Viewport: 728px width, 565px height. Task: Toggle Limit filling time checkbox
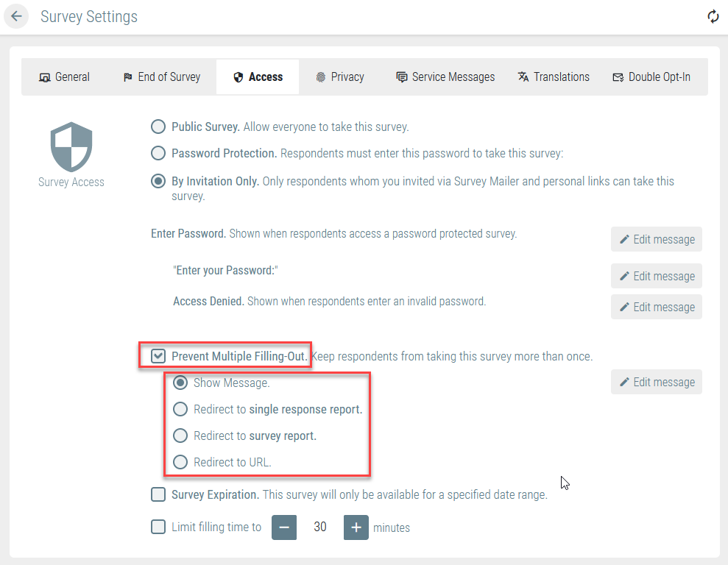tap(158, 527)
